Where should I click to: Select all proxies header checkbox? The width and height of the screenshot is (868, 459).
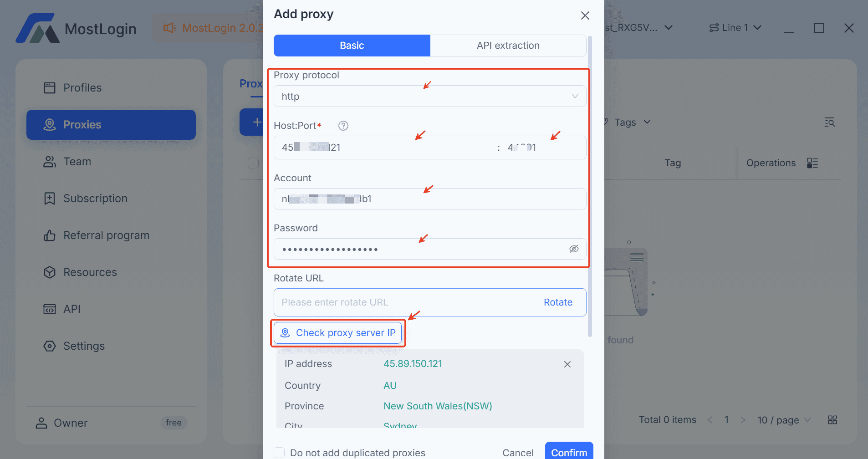point(253,163)
